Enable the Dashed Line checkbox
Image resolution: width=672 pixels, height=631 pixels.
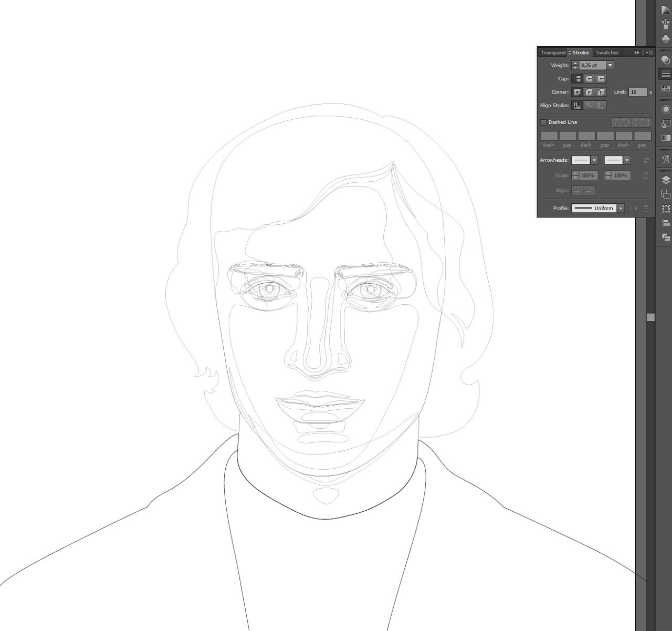[x=543, y=122]
